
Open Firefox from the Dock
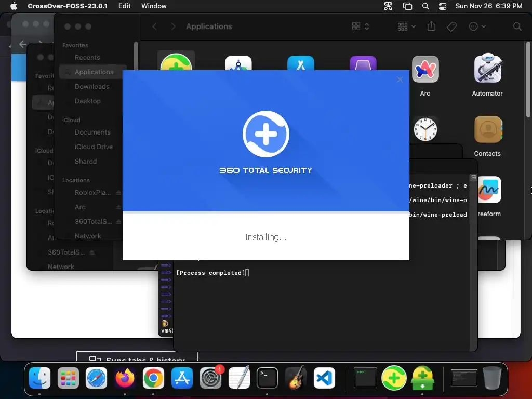tap(125, 378)
